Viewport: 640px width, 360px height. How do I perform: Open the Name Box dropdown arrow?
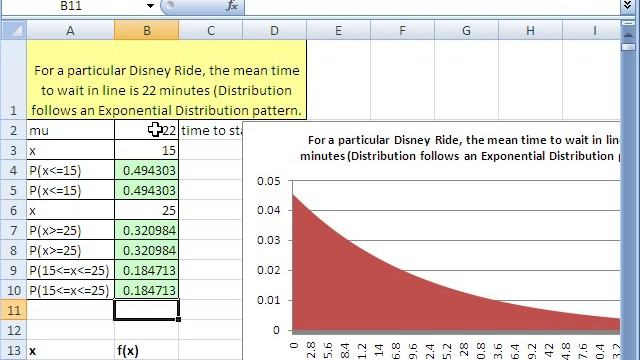pos(150,6)
